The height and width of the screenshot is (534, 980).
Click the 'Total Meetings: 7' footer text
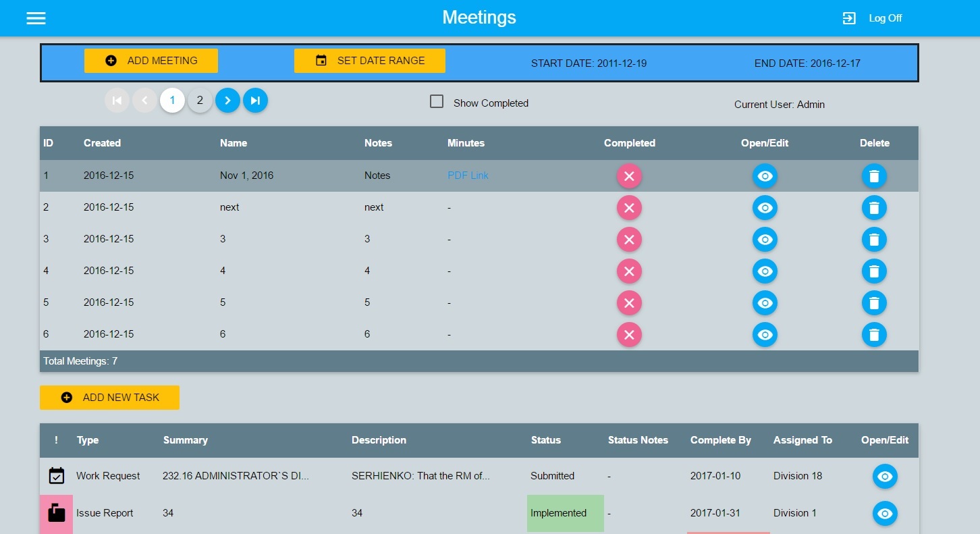pyautogui.click(x=80, y=361)
